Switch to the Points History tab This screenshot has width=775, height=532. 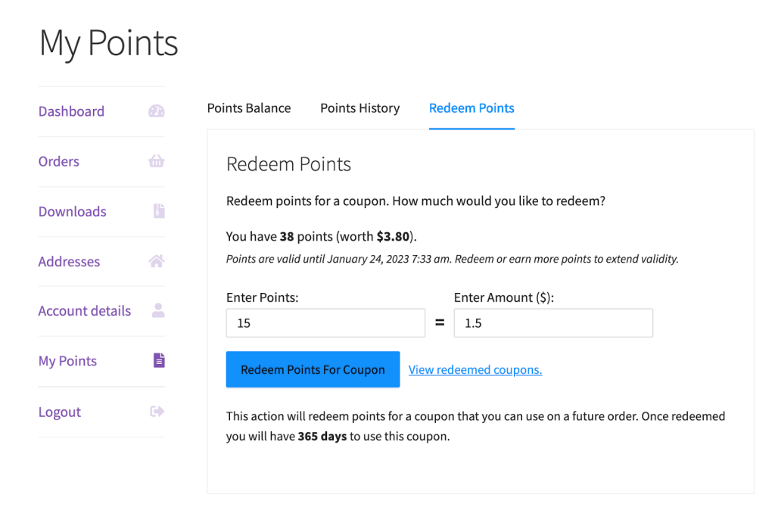pyautogui.click(x=359, y=108)
